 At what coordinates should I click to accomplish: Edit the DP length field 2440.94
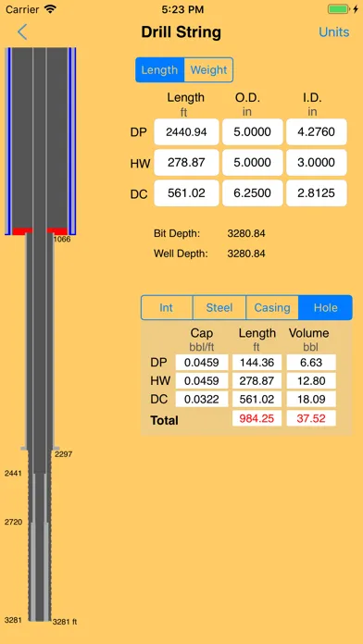186,131
